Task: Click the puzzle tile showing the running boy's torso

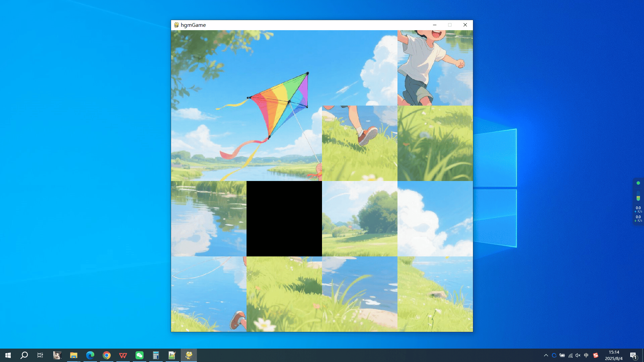Action: pos(435,68)
